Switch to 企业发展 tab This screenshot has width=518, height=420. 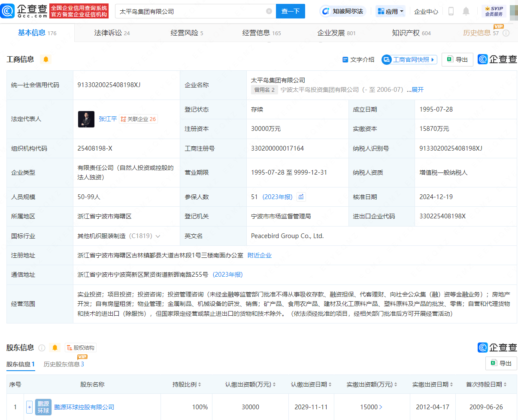click(x=336, y=33)
